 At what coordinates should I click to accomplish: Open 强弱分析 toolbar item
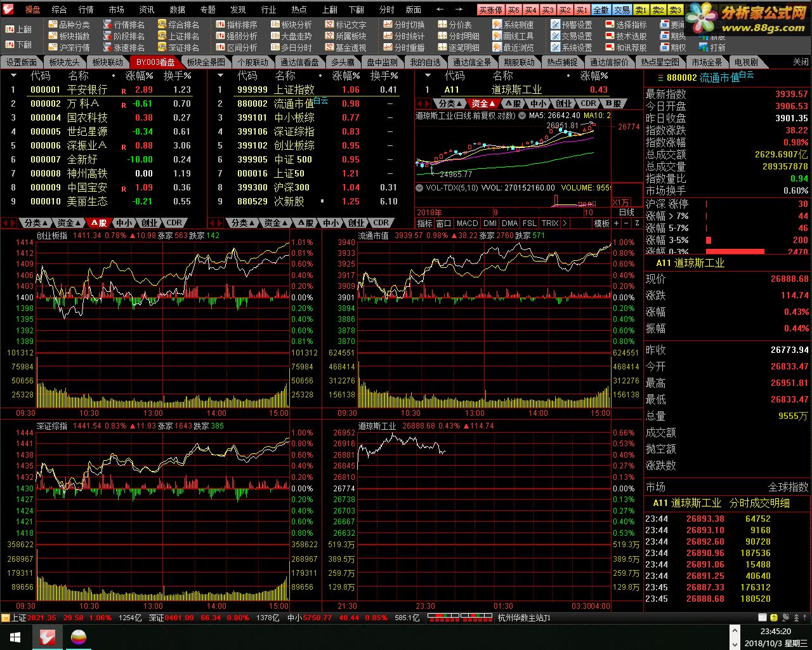[237, 36]
